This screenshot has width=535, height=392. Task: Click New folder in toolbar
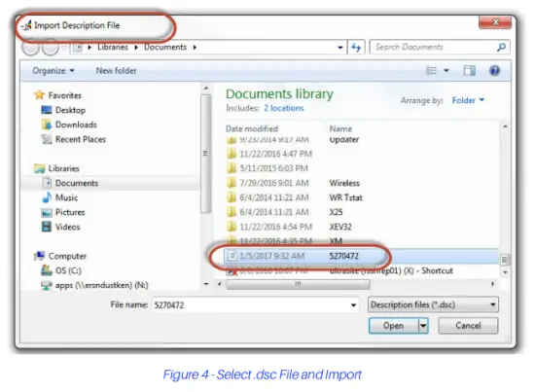coord(116,71)
